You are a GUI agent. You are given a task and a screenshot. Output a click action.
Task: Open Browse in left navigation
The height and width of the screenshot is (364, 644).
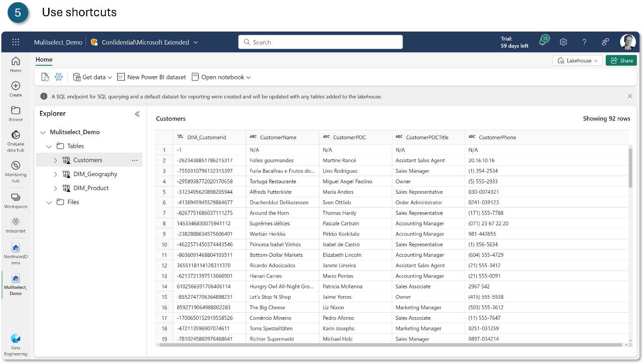tap(16, 114)
